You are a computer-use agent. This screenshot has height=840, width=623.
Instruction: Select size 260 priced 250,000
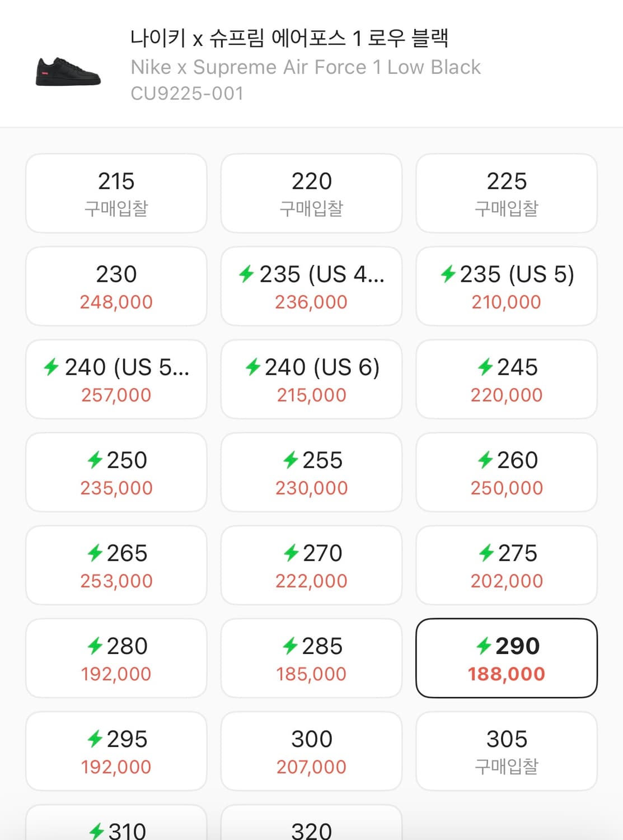coord(506,472)
